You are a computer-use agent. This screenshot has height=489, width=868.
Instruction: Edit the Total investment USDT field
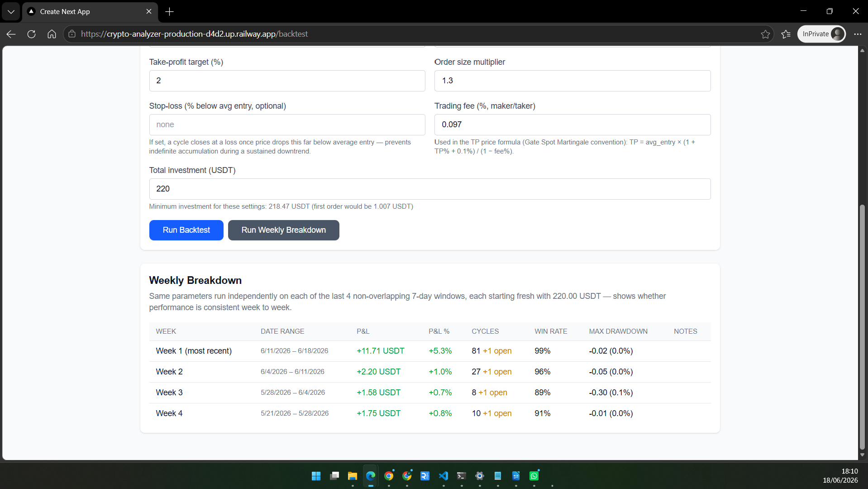click(430, 189)
